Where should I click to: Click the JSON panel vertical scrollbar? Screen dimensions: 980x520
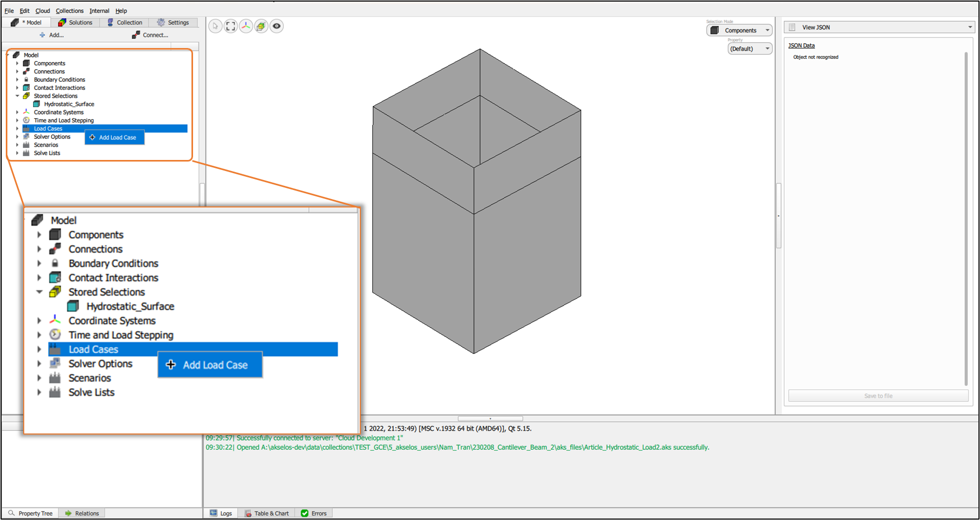click(x=966, y=219)
